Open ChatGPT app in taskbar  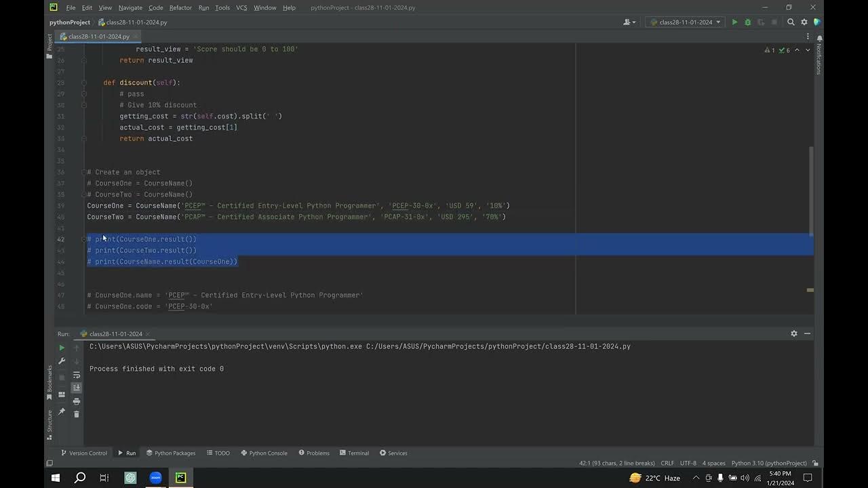point(130,478)
